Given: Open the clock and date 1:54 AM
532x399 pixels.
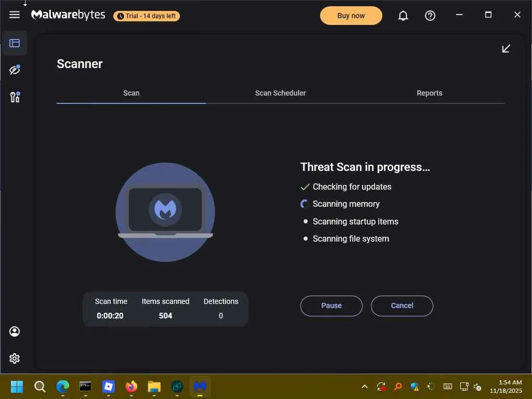Looking at the screenshot, I should coord(506,387).
